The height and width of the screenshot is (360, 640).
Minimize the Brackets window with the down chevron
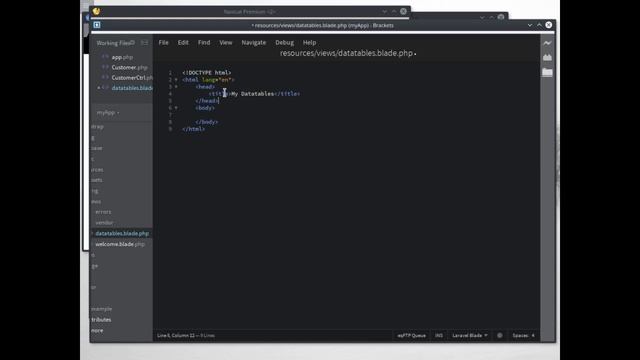[x=530, y=25]
